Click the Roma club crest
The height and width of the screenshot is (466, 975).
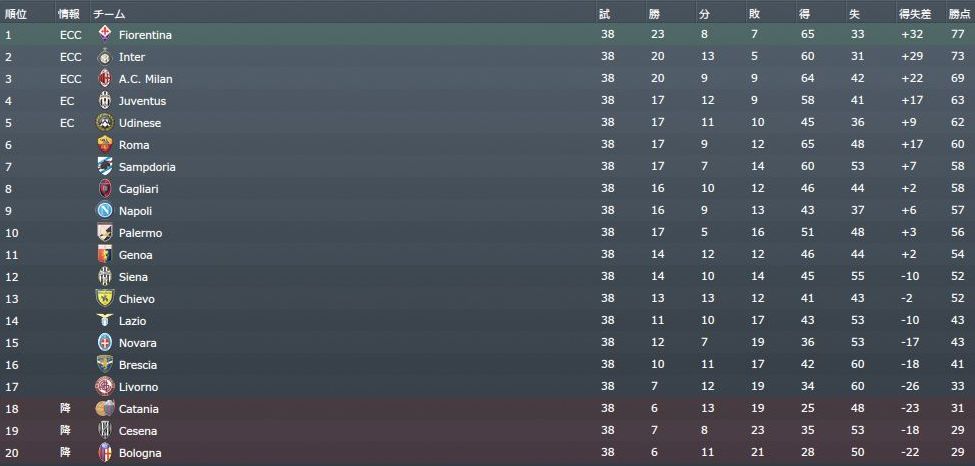tap(104, 145)
